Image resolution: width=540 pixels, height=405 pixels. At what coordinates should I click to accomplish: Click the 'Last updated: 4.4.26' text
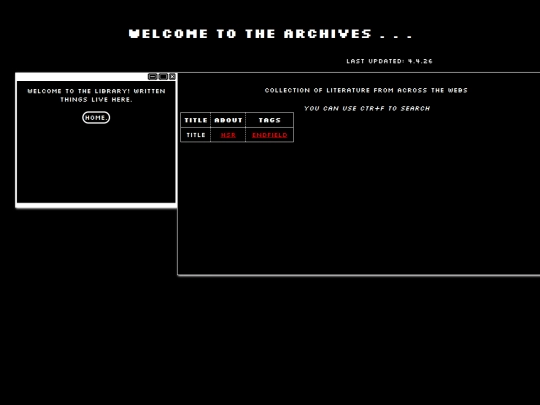pos(389,61)
